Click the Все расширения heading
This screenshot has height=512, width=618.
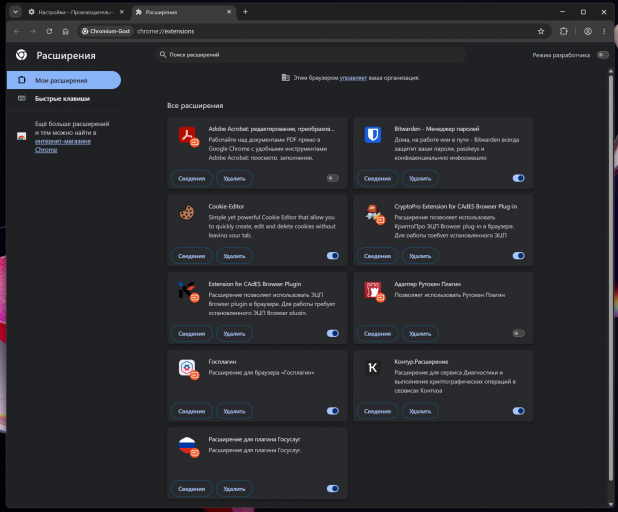click(195, 106)
